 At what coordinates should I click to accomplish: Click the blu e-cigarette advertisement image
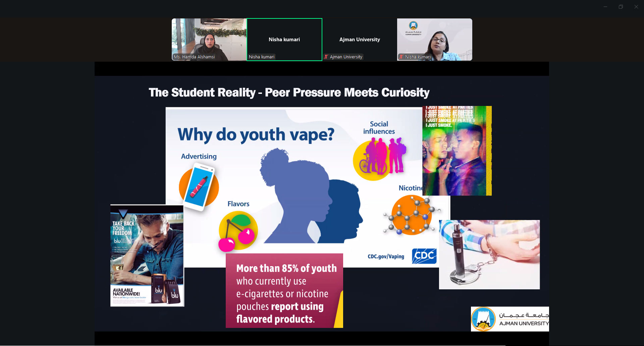[147, 255]
